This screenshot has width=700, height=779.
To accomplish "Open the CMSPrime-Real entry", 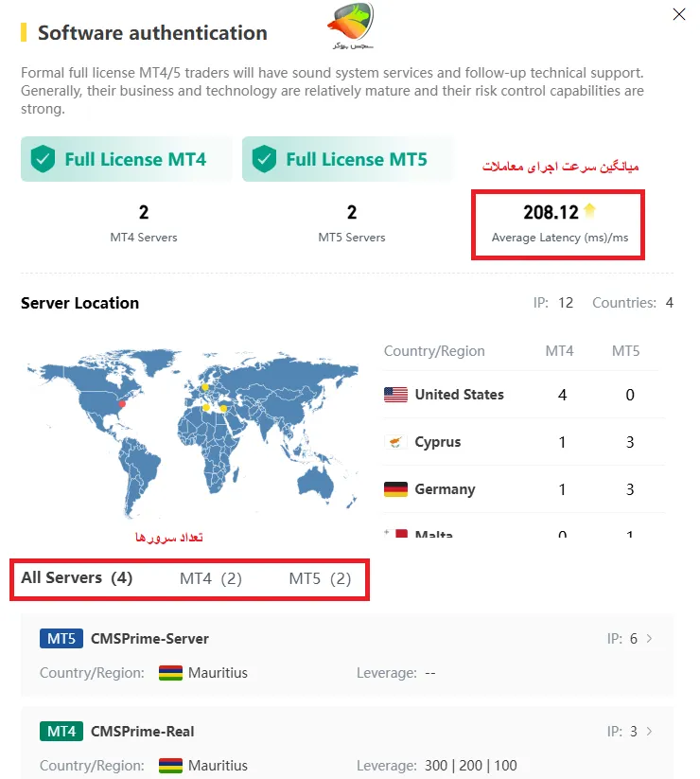I will 347,743.
